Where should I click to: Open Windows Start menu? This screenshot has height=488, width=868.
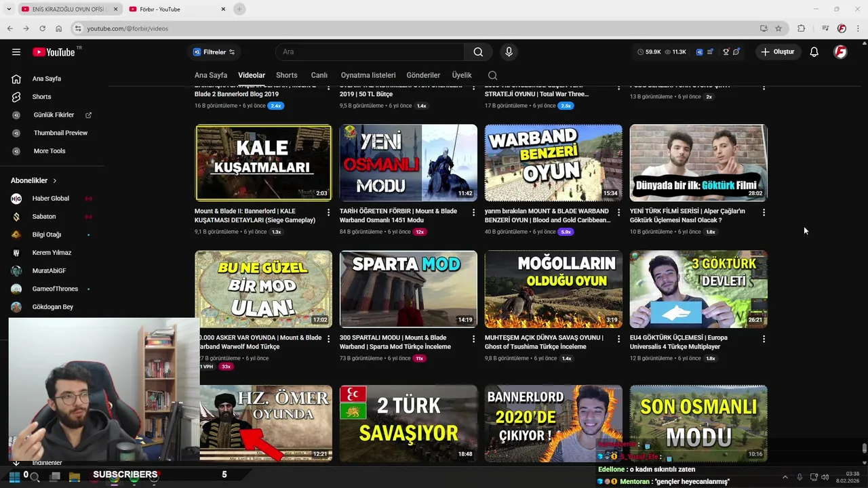[x=14, y=477]
